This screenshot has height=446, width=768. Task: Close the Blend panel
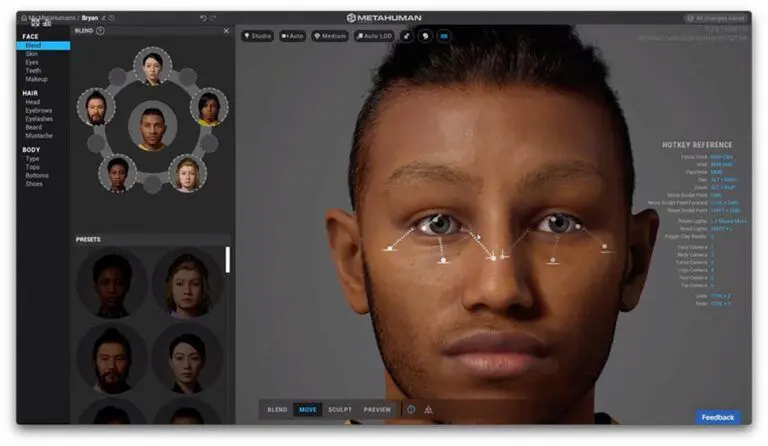226,31
